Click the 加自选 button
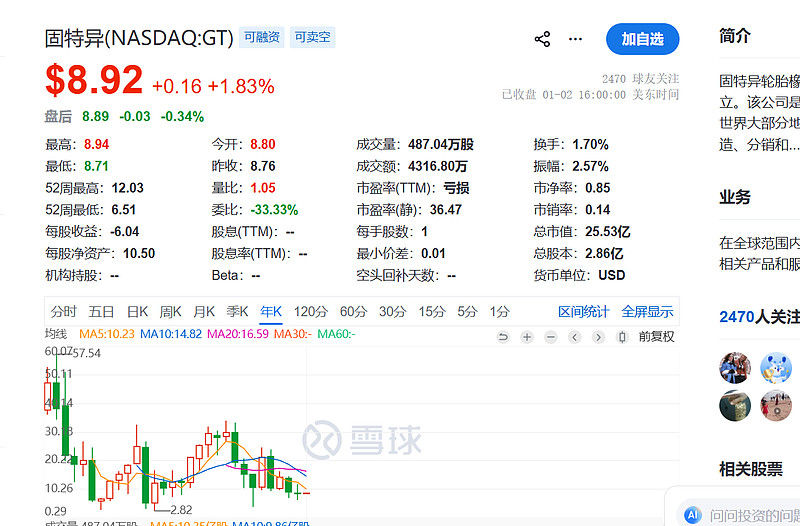Screen dimensions: 800x526 point(642,39)
